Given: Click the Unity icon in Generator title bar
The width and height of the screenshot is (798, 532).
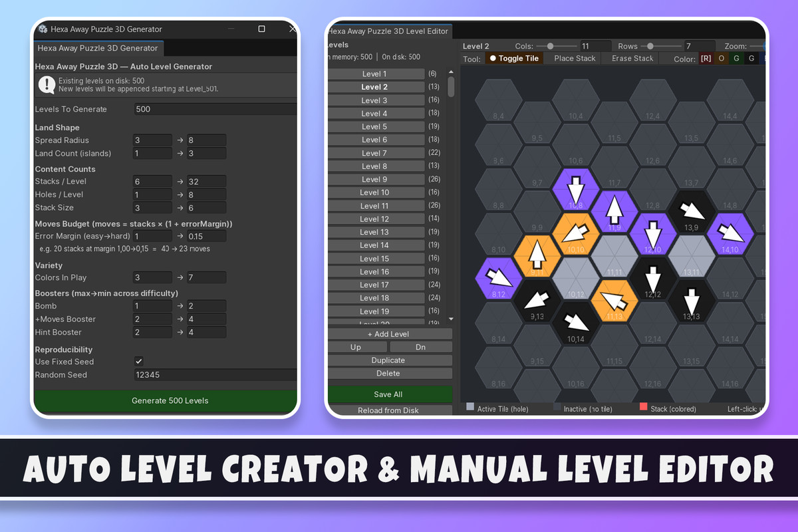Looking at the screenshot, I should 43,29.
